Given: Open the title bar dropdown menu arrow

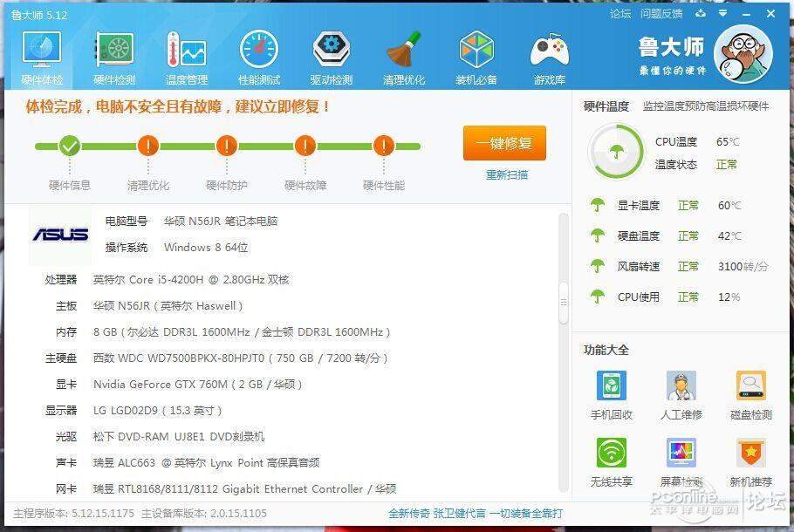Looking at the screenshot, I should pos(722,13).
